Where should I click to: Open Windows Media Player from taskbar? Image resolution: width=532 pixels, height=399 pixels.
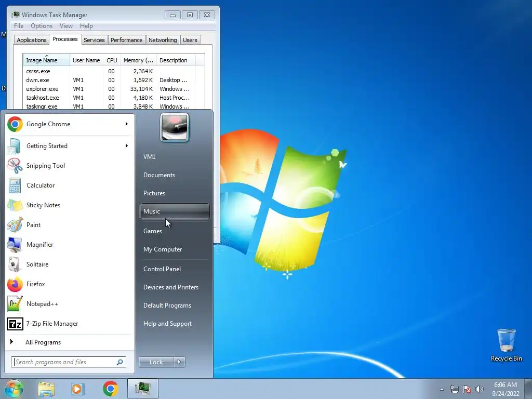point(78,389)
